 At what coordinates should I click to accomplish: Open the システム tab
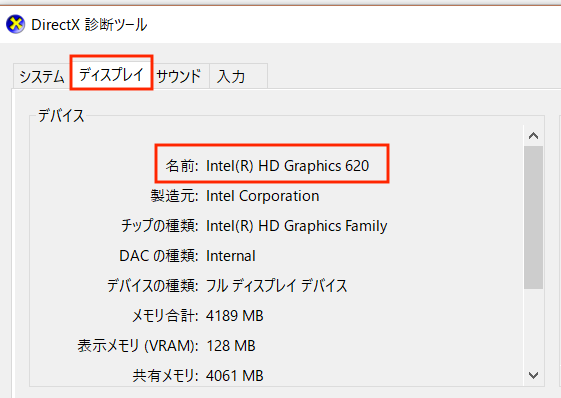[x=42, y=76]
